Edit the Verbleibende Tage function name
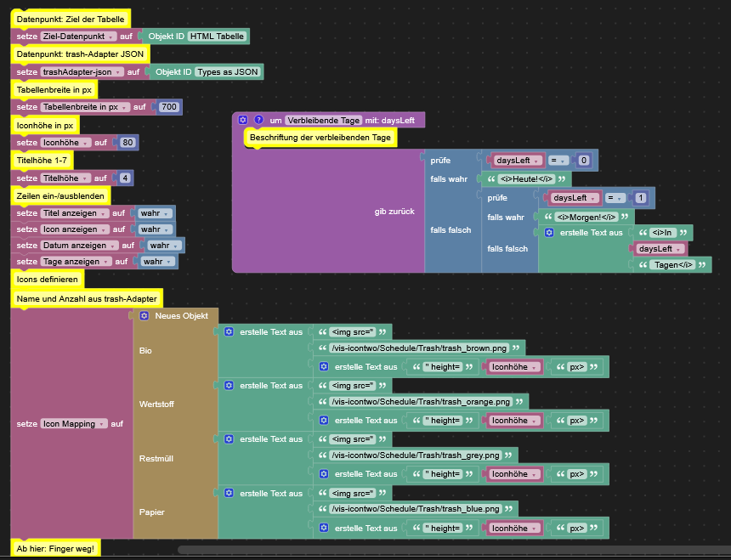 pyautogui.click(x=324, y=120)
